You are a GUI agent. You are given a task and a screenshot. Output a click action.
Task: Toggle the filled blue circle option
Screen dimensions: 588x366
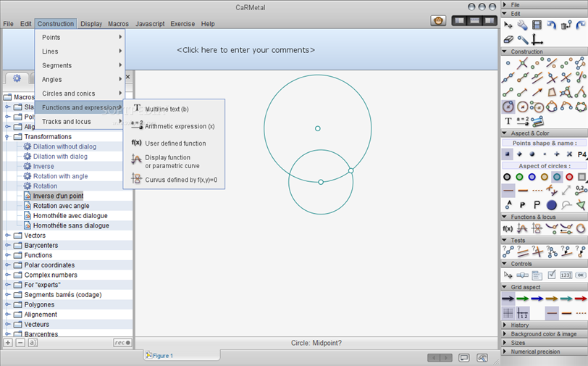pyautogui.click(x=552, y=205)
